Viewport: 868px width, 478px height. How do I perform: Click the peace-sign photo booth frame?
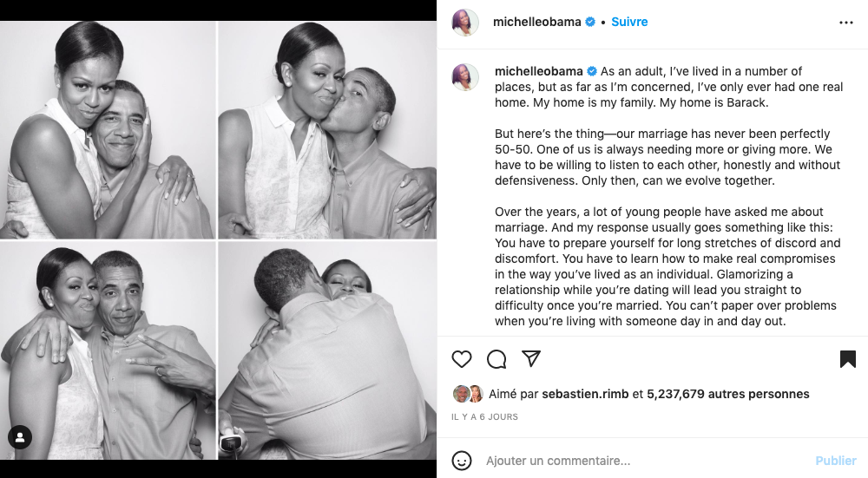(x=108, y=350)
